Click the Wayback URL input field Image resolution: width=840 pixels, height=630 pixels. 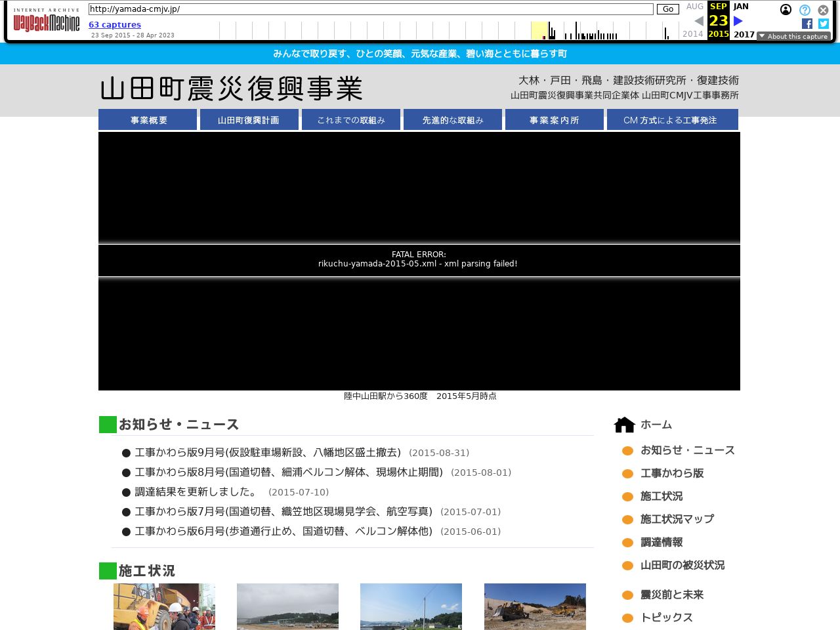coord(371,9)
